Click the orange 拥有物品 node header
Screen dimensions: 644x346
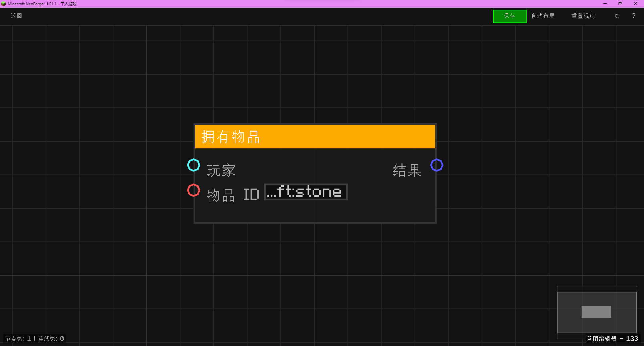[x=315, y=136]
